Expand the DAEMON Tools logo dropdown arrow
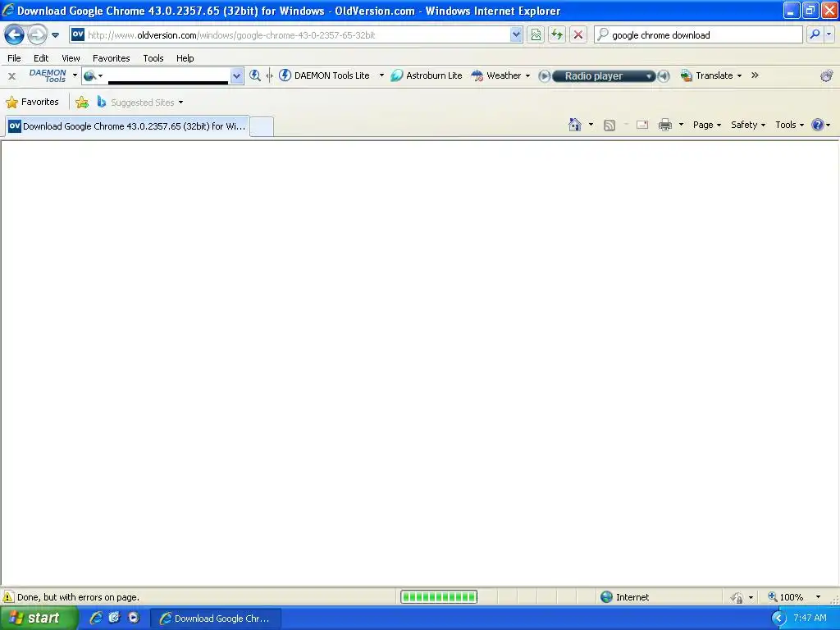Screen dimensions: 840x630 coord(75,75)
